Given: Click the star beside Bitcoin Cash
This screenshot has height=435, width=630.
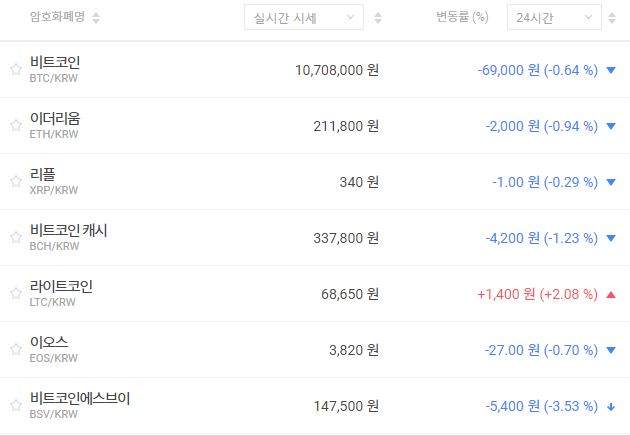Looking at the screenshot, I should pos(15,238).
